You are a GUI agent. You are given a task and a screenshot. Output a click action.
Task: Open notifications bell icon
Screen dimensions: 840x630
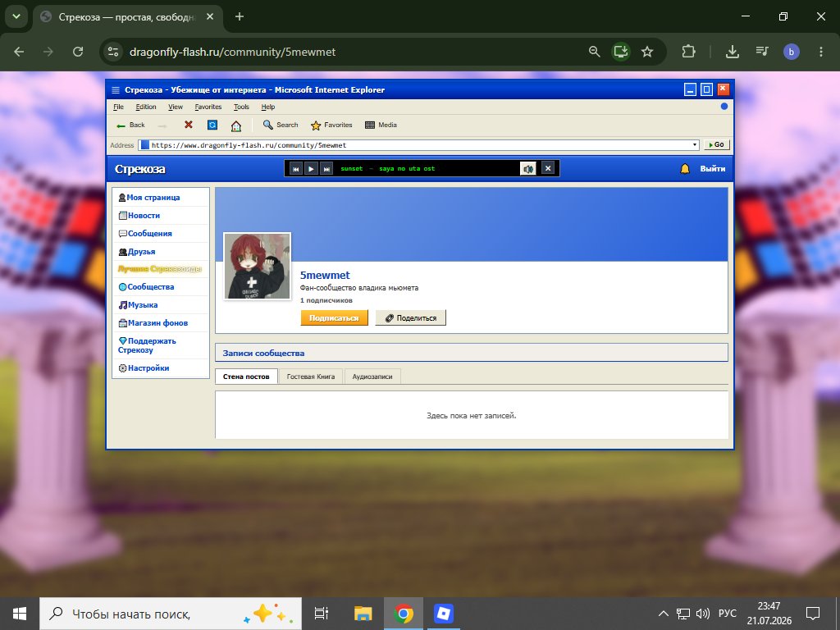(685, 169)
